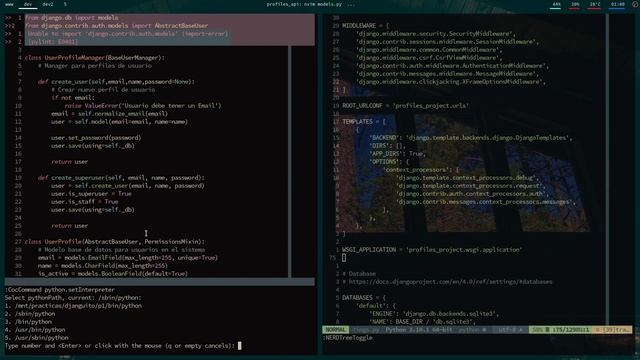This screenshot has height=360, width=640.
Task: Click the 'def create_superuser' function definition line
Action: 121,178
